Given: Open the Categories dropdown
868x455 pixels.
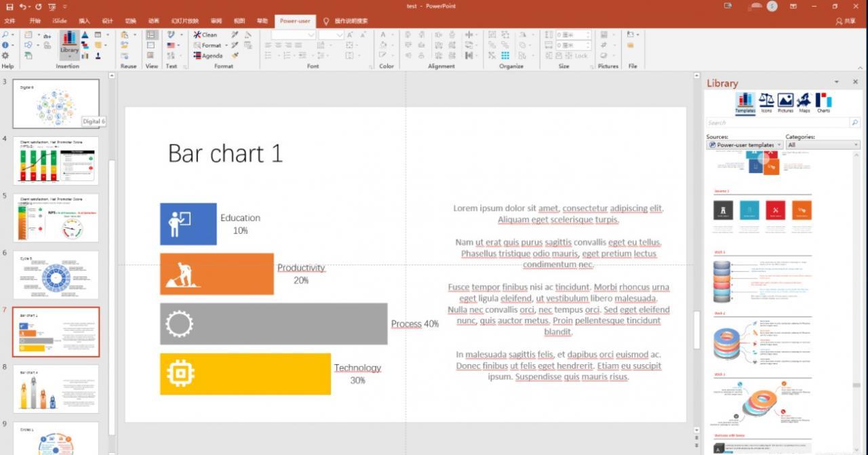Looking at the screenshot, I should pos(856,145).
